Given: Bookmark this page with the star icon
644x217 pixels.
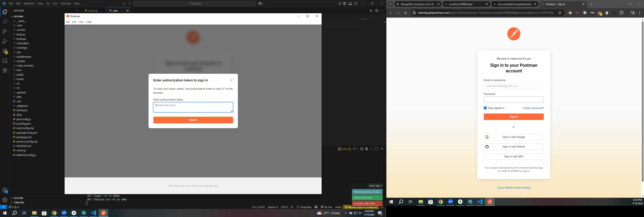Looking at the screenshot, I should 560,13.
